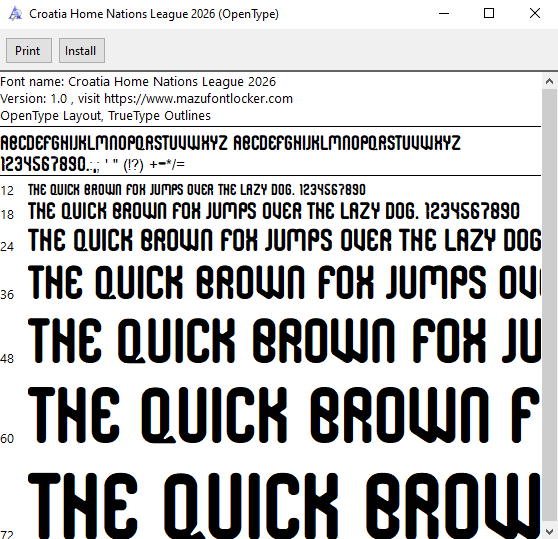Image resolution: width=558 pixels, height=539 pixels.
Task: Click the '24' size label
Action: coord(7,247)
